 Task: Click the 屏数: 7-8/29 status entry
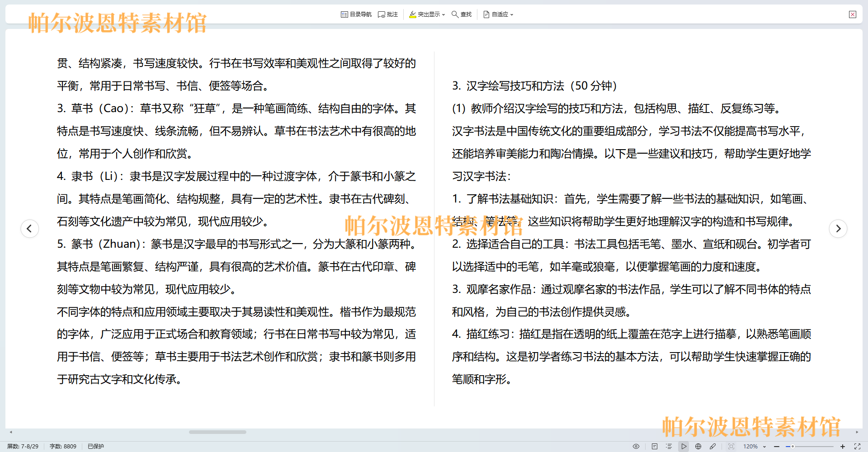click(x=23, y=446)
